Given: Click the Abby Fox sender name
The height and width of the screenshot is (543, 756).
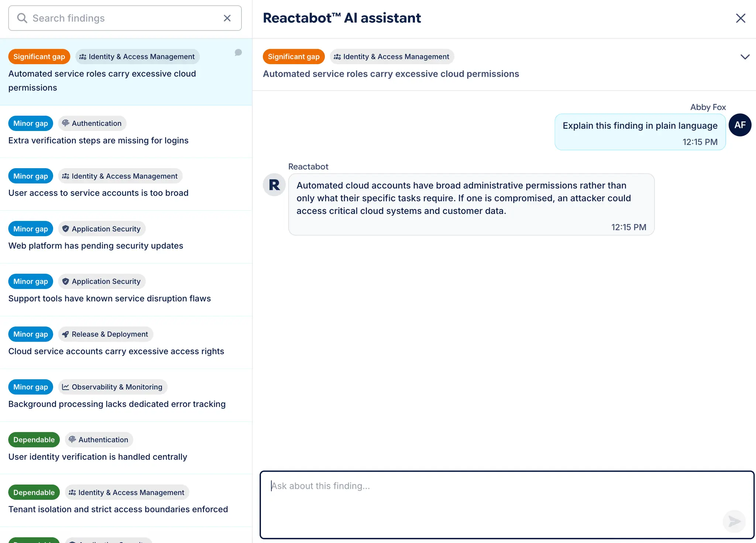Looking at the screenshot, I should pos(708,107).
